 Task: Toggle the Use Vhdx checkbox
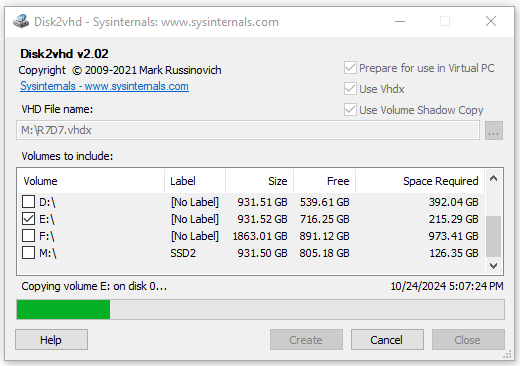[350, 89]
